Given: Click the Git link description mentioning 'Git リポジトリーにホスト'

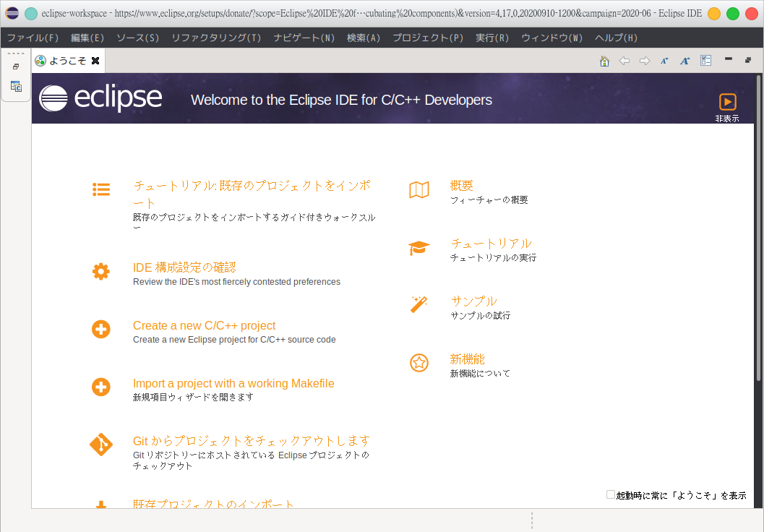Looking at the screenshot, I should click(x=252, y=460).
